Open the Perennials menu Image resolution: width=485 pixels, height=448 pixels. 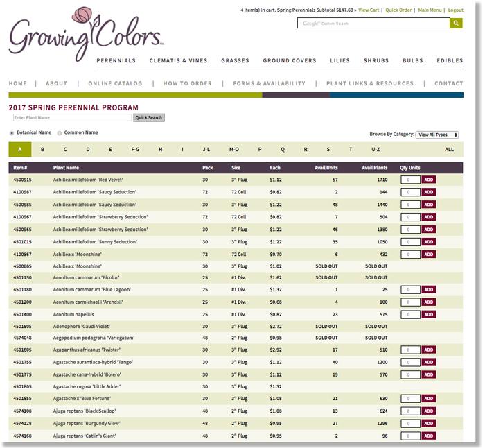(116, 61)
